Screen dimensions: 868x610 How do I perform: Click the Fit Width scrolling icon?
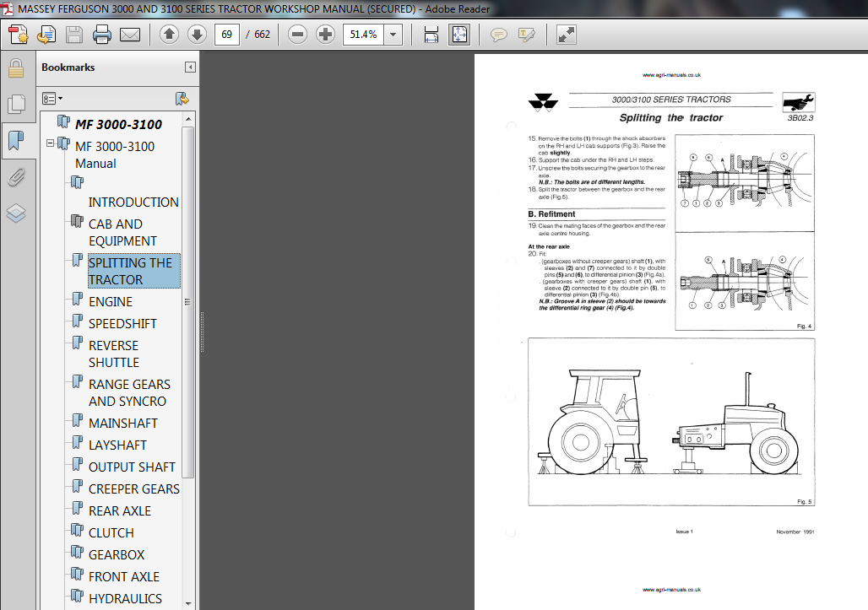(431, 35)
